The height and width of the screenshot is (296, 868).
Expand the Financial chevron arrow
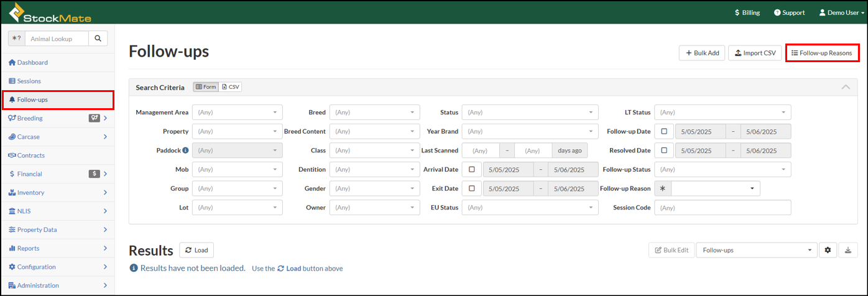point(106,174)
